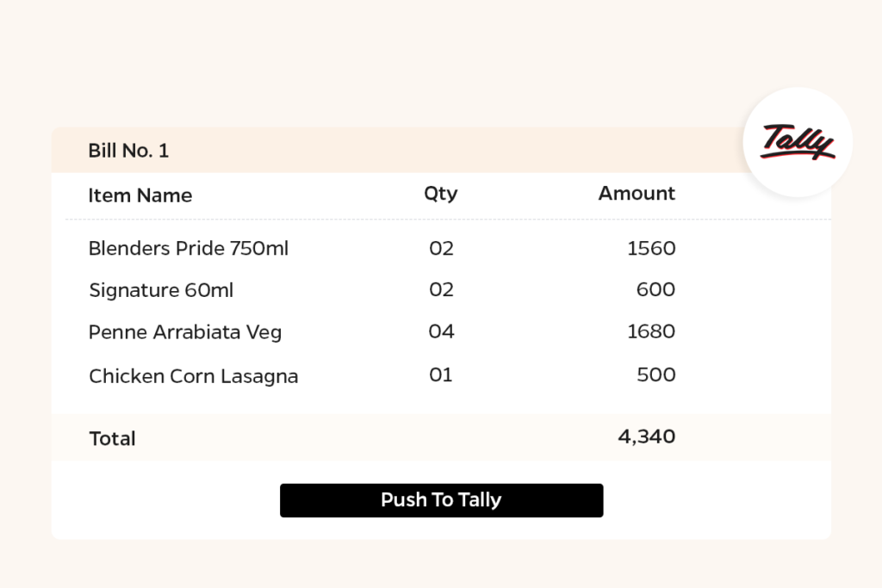882x588 pixels.
Task: Click the Item Name column header
Action: coord(140,195)
